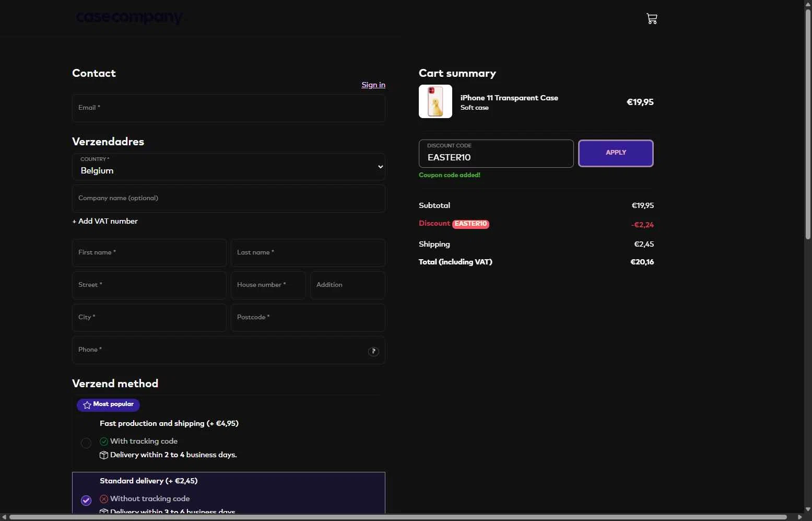Click the scroll down arrow

(808, 509)
